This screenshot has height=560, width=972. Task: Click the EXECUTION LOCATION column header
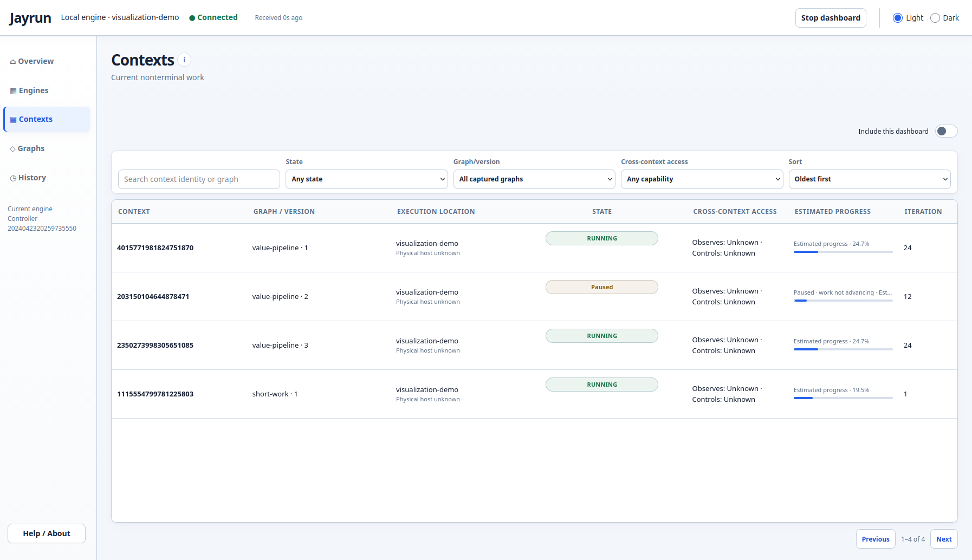[x=436, y=212]
